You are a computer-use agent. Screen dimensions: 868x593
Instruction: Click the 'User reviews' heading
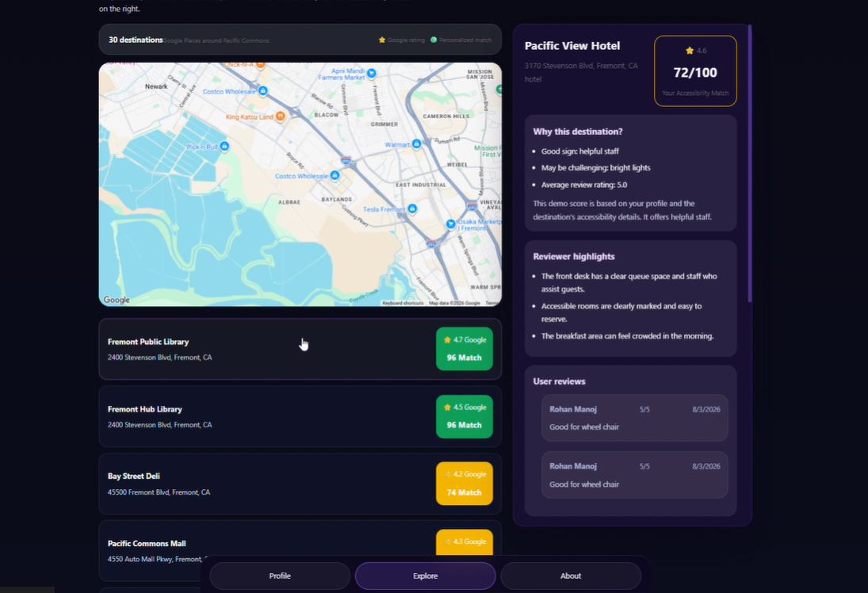pyautogui.click(x=559, y=381)
